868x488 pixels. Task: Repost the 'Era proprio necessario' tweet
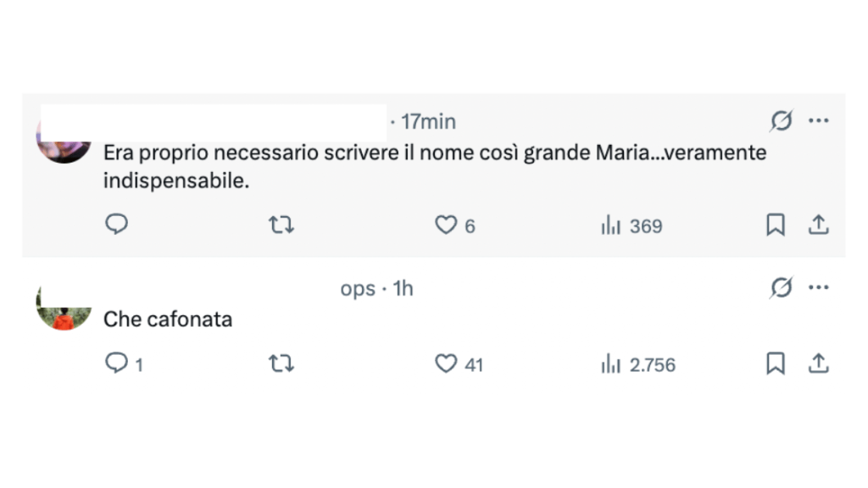point(281,225)
